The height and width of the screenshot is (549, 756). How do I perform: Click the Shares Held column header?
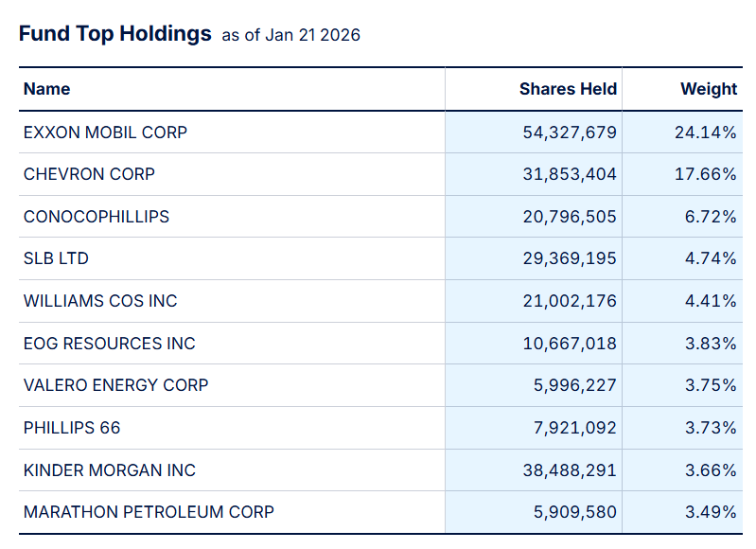pos(568,89)
